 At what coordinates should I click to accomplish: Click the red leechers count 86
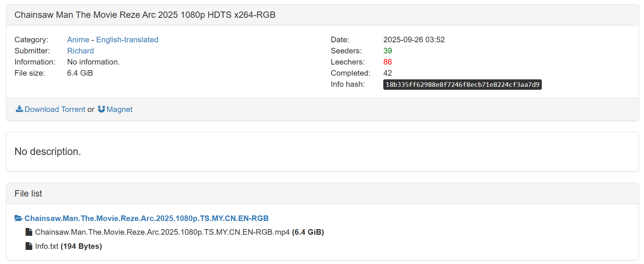pyautogui.click(x=387, y=62)
